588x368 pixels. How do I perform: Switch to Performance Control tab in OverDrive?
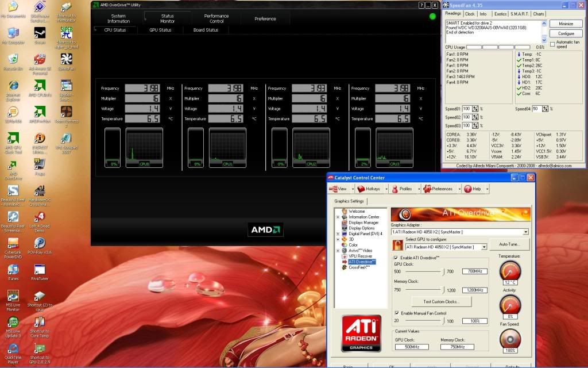(216, 18)
